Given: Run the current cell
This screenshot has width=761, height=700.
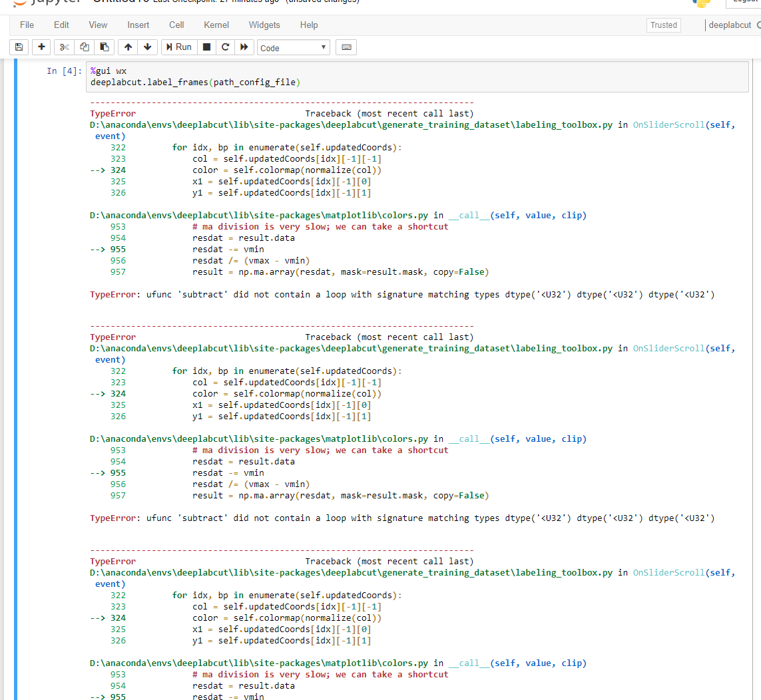Looking at the screenshot, I should click(x=179, y=47).
